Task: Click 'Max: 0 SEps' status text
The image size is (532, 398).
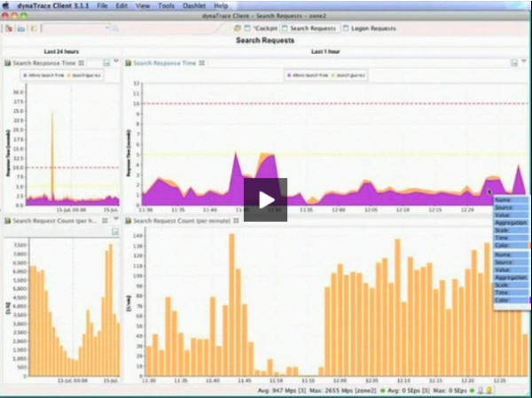Action: (450, 391)
